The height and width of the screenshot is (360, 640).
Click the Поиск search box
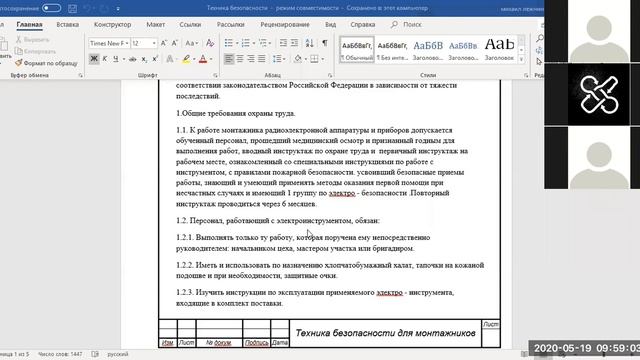pyautogui.click(x=407, y=24)
